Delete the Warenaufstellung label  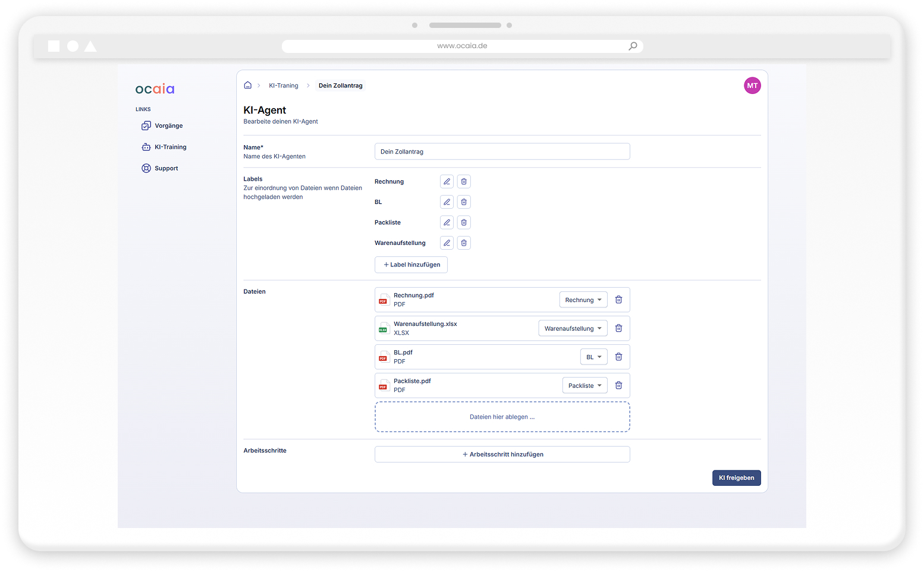point(464,243)
